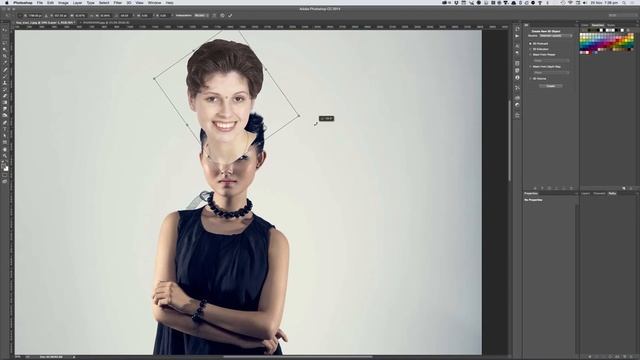Select the Path Selection tool
Screen dimensions: 640x360
pyautogui.click(x=5, y=136)
